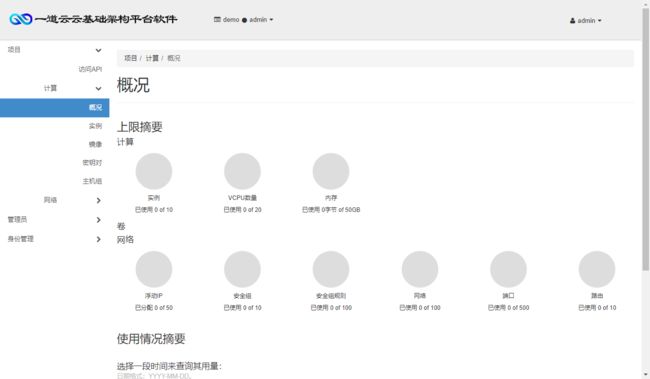Image resolution: width=650 pixels, height=379 pixels.
Task: Click the 项目 label in sidebar
Action: [x=14, y=50]
